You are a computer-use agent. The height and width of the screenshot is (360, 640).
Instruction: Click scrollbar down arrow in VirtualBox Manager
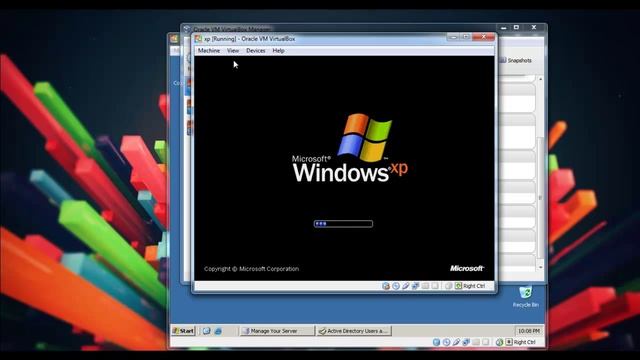(541, 267)
